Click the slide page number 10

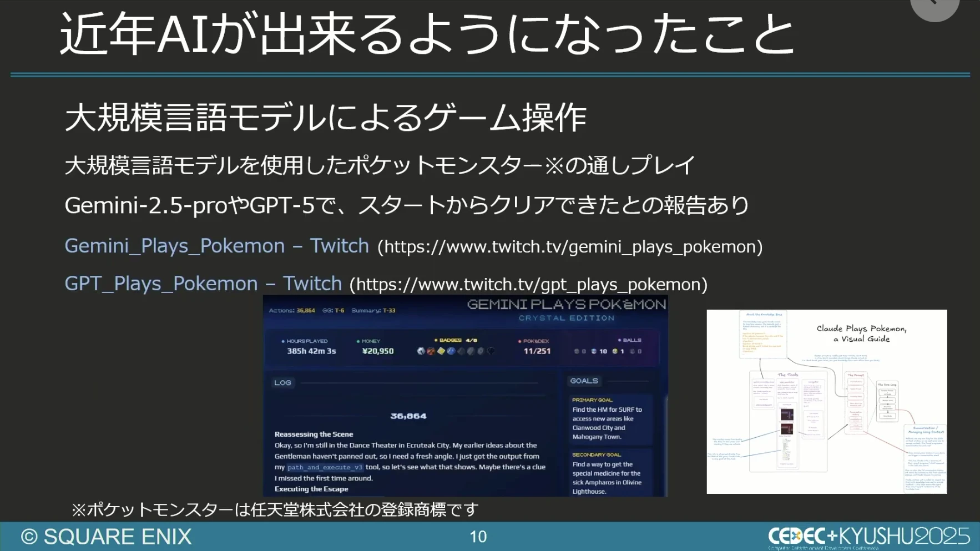point(478,537)
